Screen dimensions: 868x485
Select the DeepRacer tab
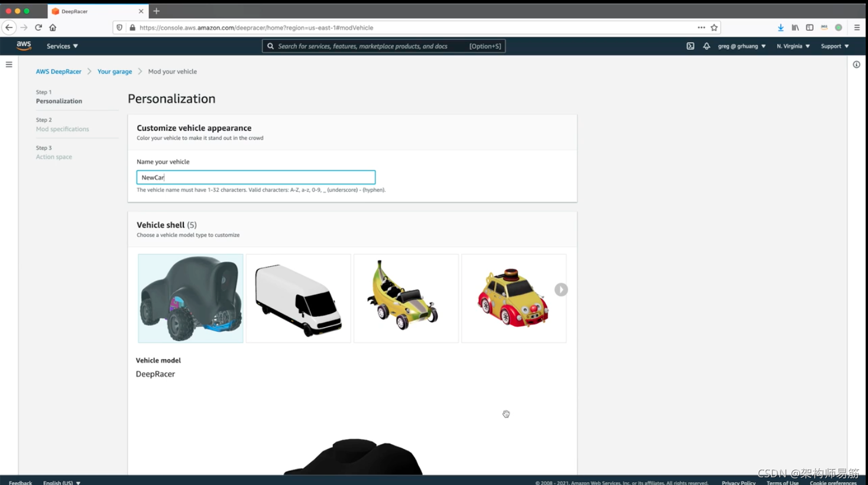(98, 11)
